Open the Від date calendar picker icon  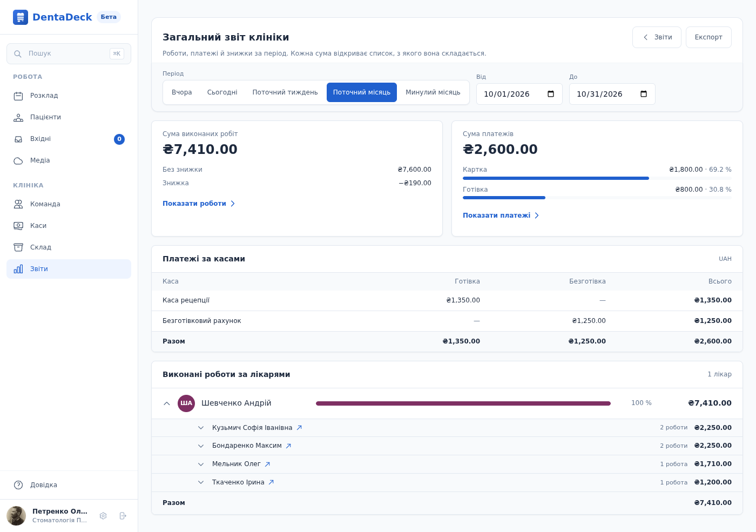coord(551,94)
